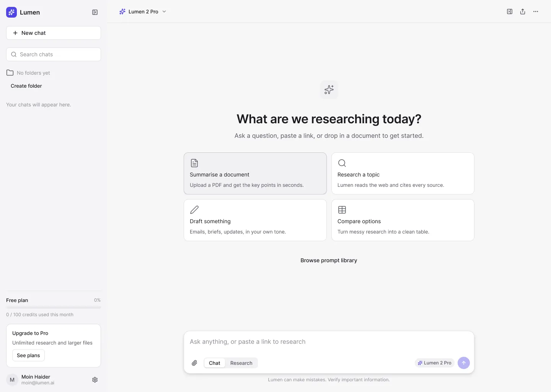Choose the Draft something card
551x392 pixels.
[255, 220]
